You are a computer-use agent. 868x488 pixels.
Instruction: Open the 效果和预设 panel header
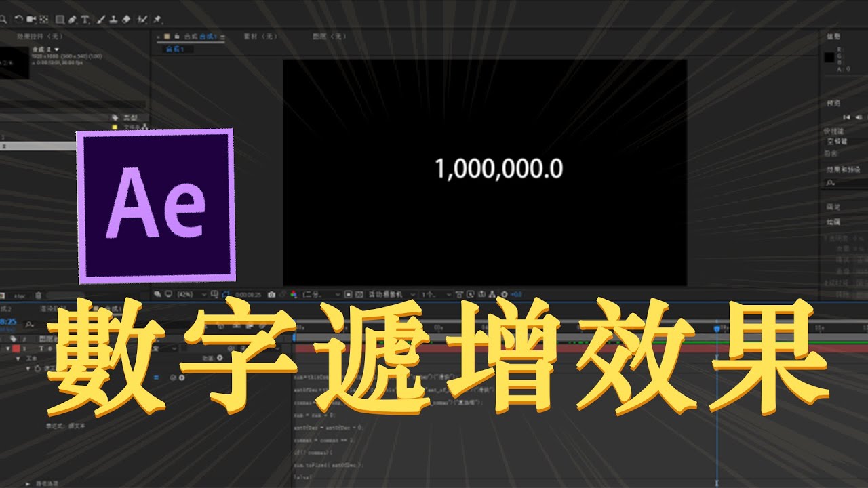844,169
